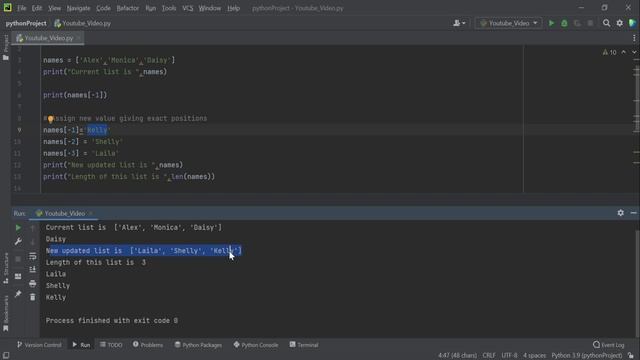
Task: Hide the Run tool window
Action: [x=633, y=213]
